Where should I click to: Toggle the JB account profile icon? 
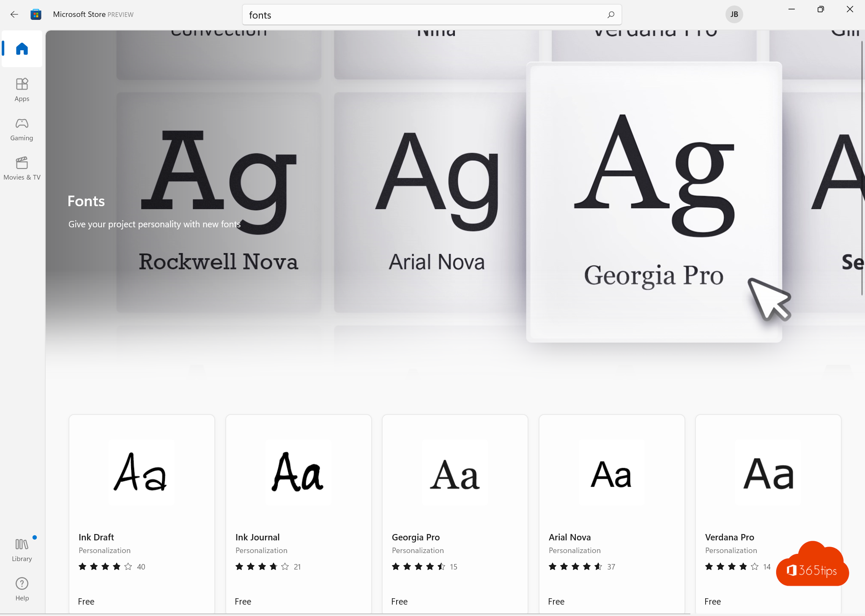click(x=733, y=14)
